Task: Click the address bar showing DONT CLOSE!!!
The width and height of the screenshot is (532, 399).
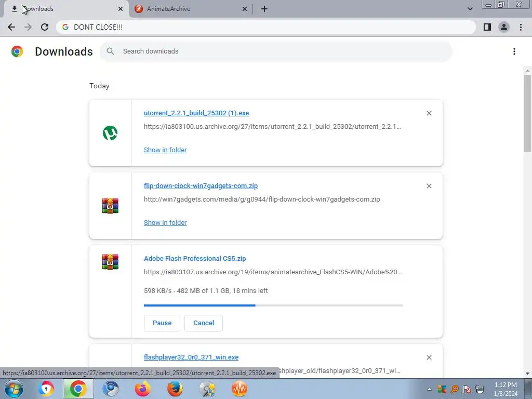Action: 265,27
